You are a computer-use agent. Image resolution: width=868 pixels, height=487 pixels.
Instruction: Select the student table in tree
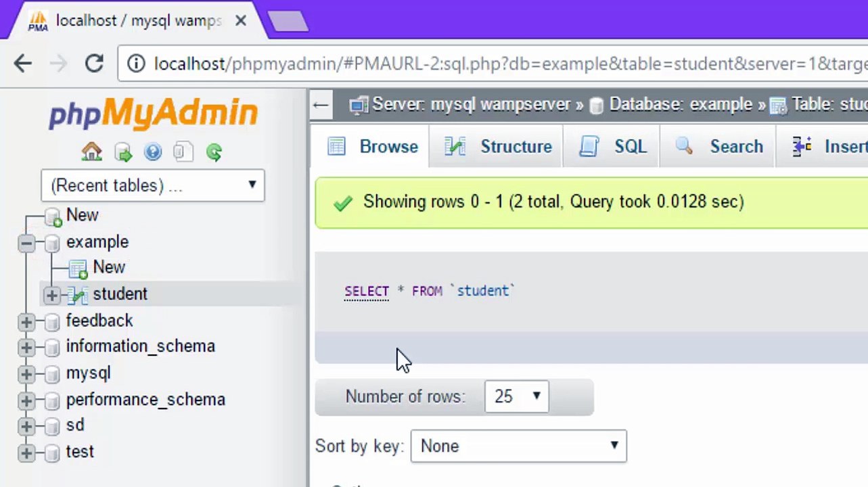pyautogui.click(x=120, y=294)
